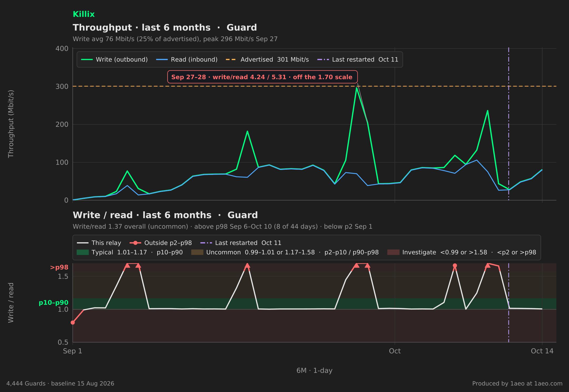Click the Sep 1 x-axis label
The height and width of the screenshot is (392, 569).
pos(73,351)
